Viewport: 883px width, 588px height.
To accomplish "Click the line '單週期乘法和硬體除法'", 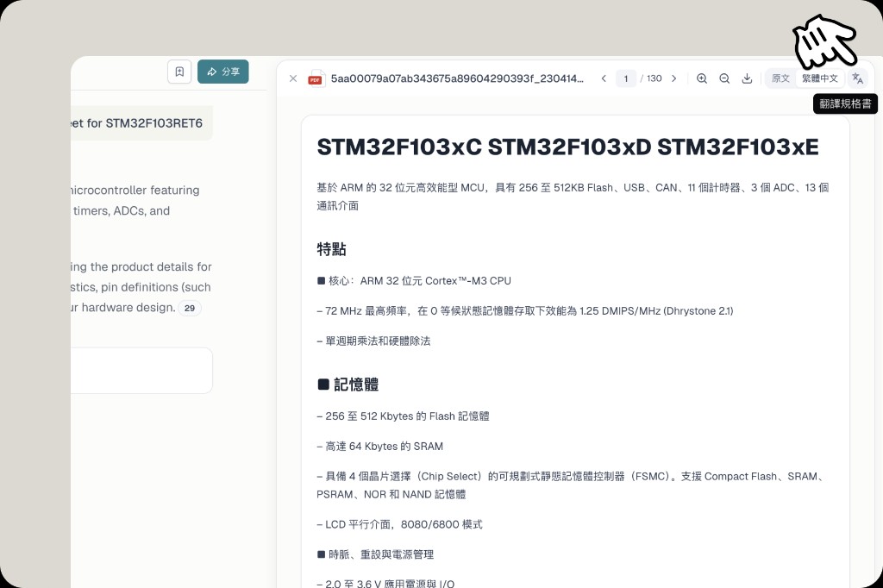I will [x=373, y=341].
